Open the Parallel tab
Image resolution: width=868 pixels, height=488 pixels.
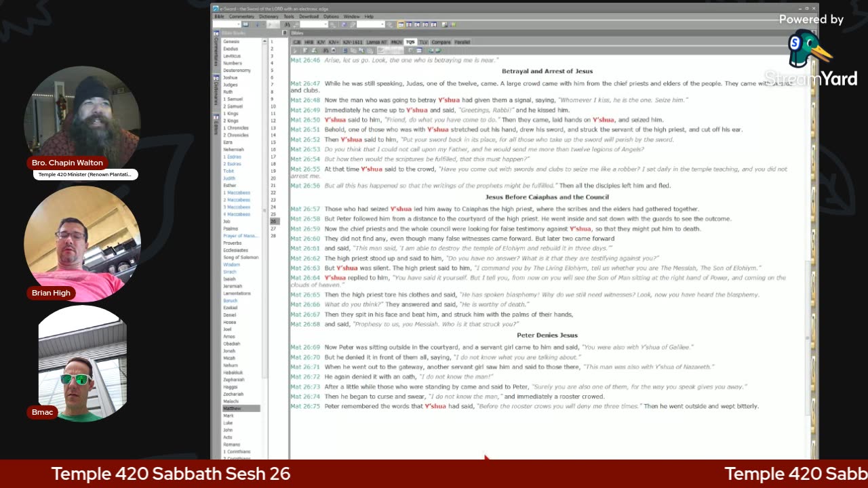click(x=462, y=42)
